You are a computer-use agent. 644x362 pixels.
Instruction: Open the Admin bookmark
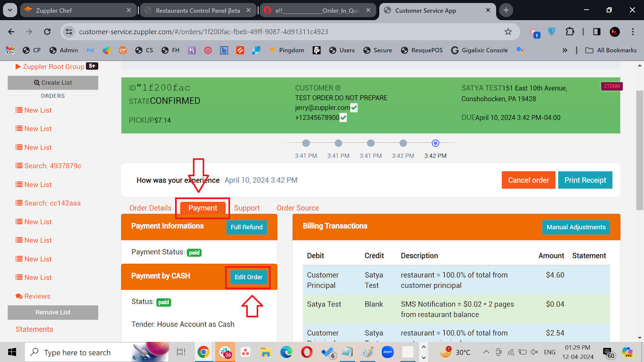[x=64, y=50]
